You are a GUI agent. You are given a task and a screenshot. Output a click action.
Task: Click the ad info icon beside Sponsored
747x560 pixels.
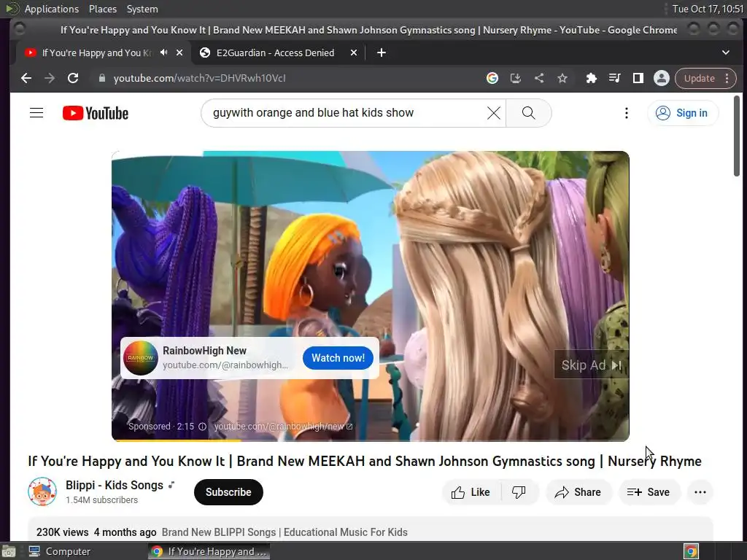(x=203, y=426)
